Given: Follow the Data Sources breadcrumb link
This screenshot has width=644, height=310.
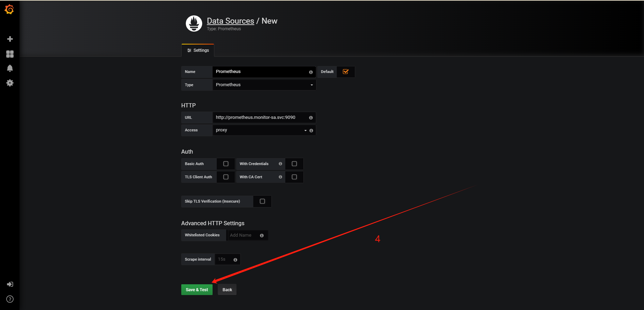Looking at the screenshot, I should pos(230,21).
